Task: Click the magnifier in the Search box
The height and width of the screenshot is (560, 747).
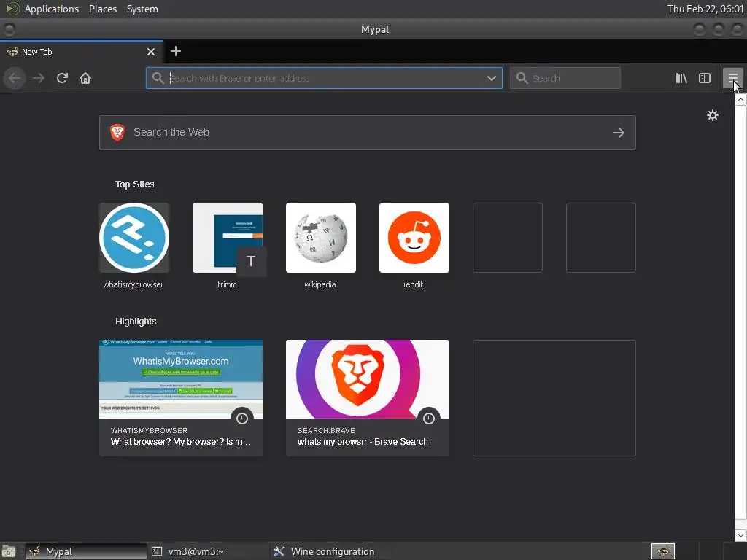Action: point(522,78)
